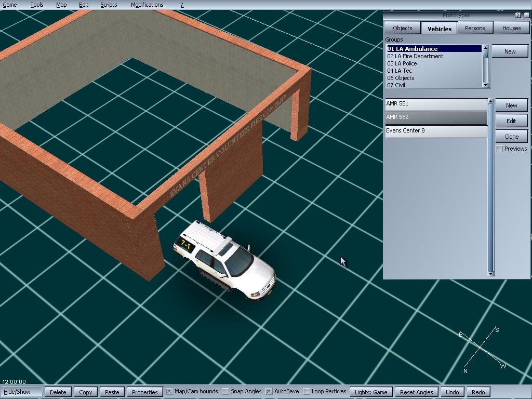This screenshot has width=532, height=399.
Task: Toggle the AutoSave checkbox
Action: (x=269, y=392)
